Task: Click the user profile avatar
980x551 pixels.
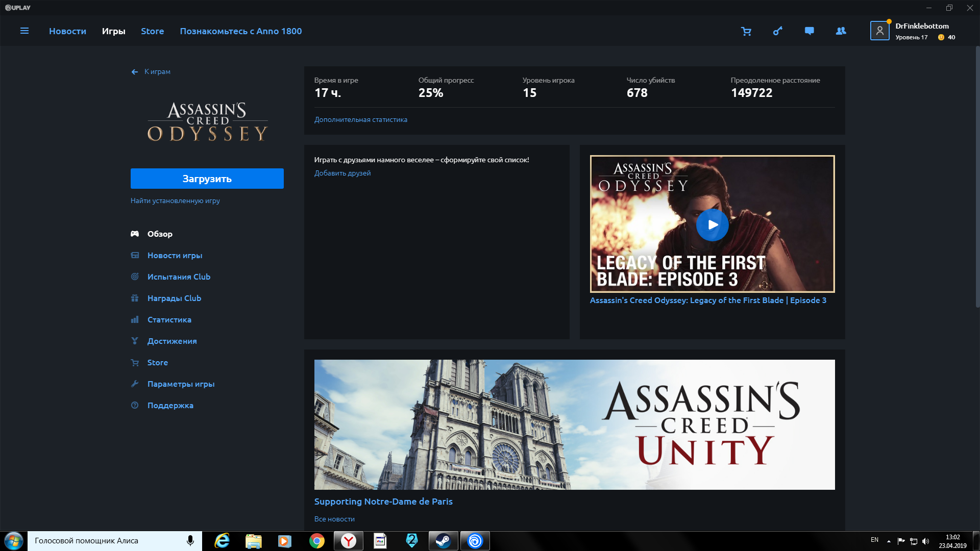Action: click(879, 31)
